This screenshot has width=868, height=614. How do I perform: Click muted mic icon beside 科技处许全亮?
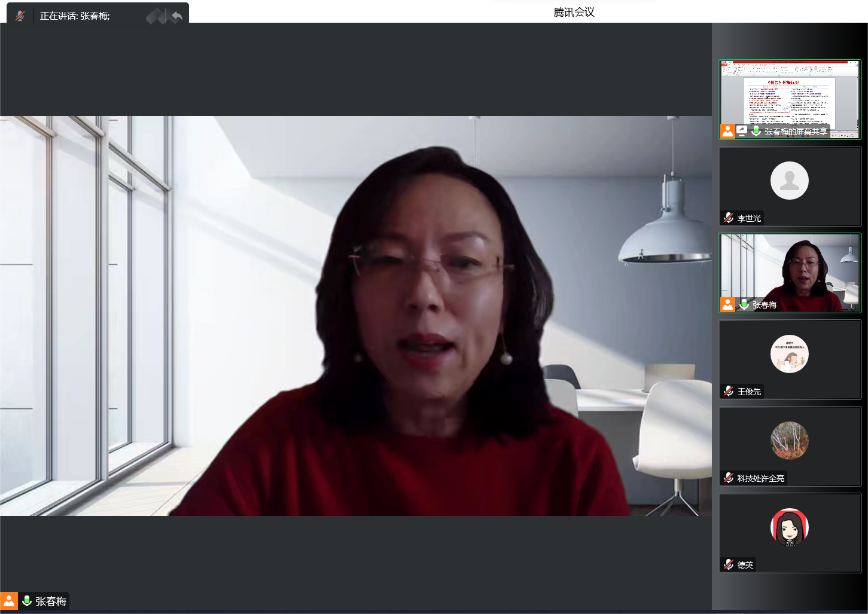pyautogui.click(x=728, y=478)
